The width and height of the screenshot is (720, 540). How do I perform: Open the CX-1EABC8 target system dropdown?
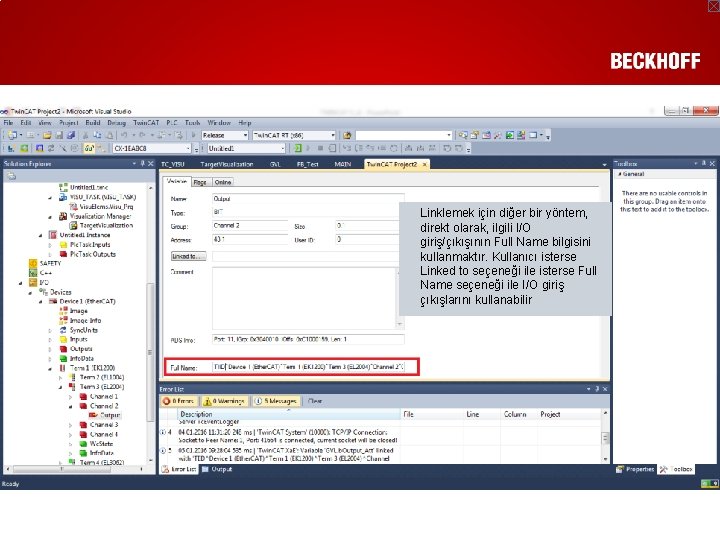pyautogui.click(x=152, y=148)
